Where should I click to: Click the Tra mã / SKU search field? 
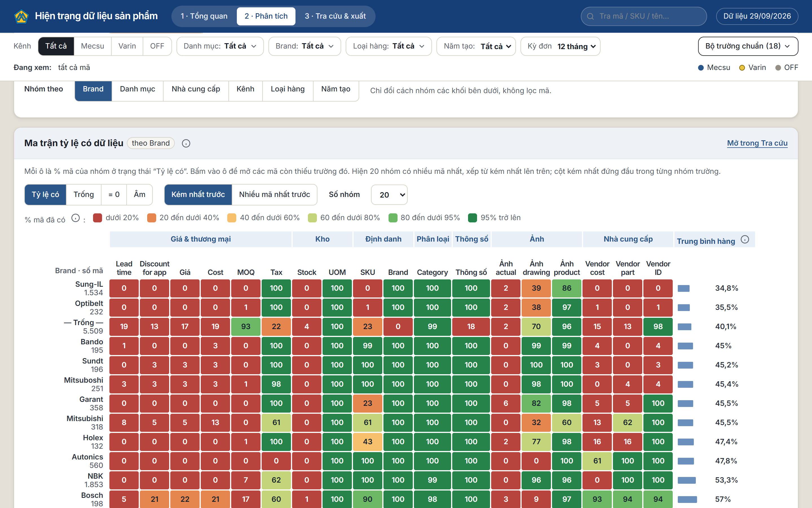point(644,16)
